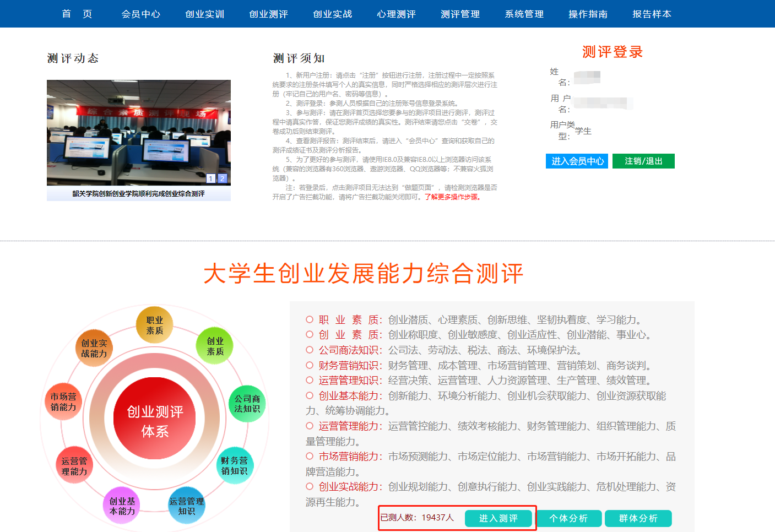775x532 pixels.
Task: Select the green 创业素质 bubble
Action: (x=215, y=346)
